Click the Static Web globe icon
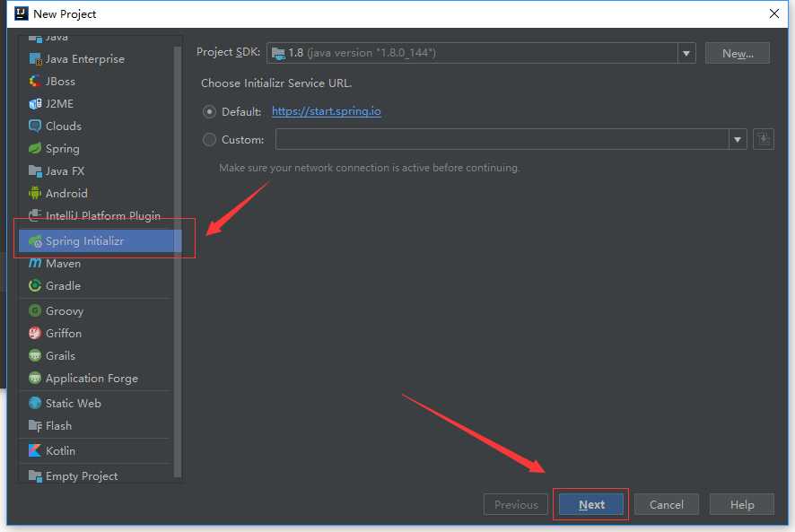795x532 pixels. click(35, 403)
